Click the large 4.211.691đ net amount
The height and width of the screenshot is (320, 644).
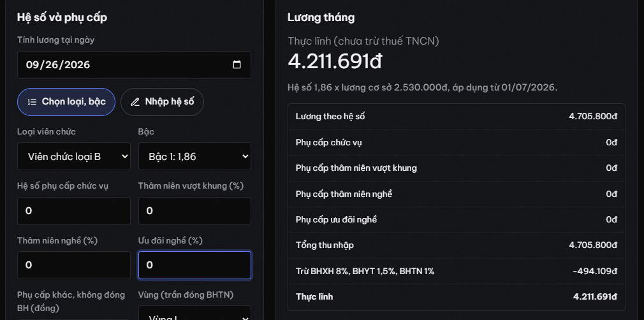point(335,61)
